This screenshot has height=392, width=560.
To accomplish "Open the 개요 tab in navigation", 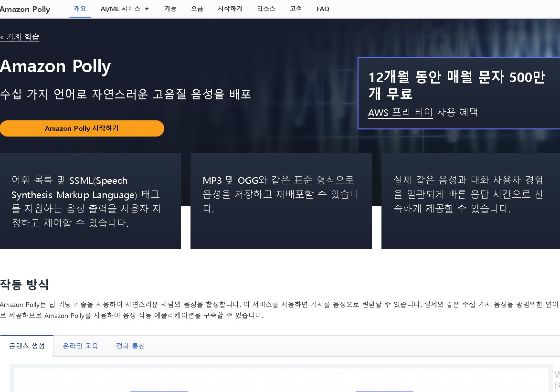I will (x=80, y=9).
